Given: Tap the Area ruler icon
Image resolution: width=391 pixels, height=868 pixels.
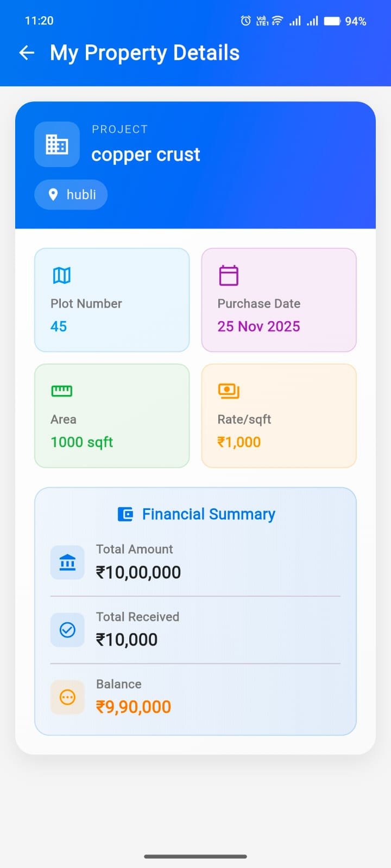Looking at the screenshot, I should point(61,391).
